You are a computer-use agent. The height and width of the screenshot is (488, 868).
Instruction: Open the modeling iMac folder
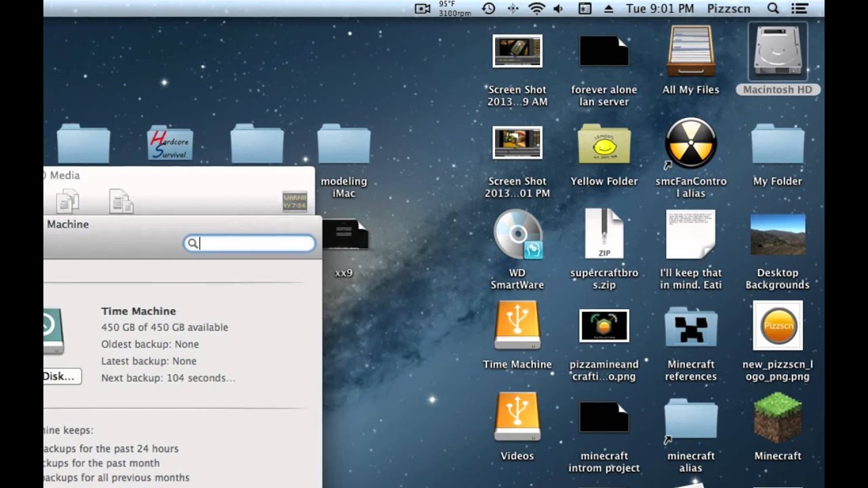click(x=343, y=144)
